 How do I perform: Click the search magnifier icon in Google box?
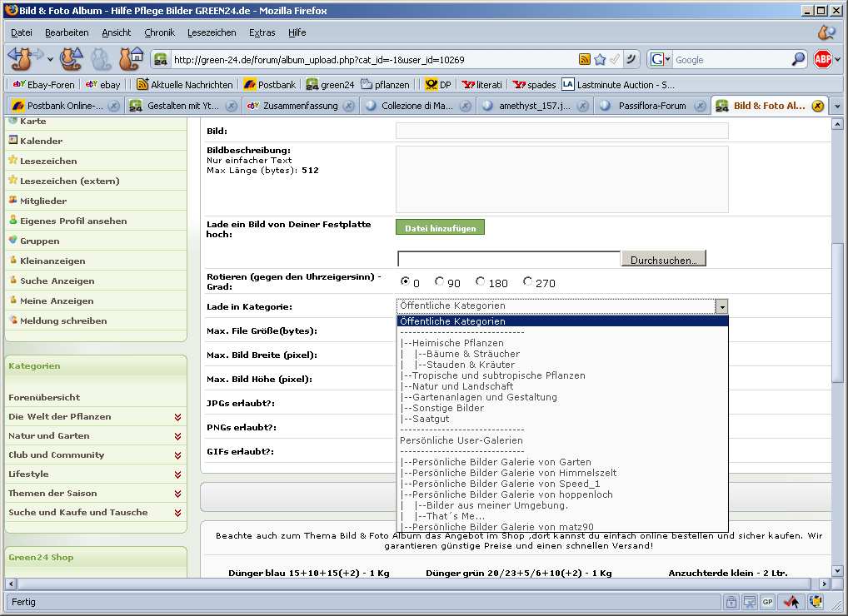tap(798, 59)
